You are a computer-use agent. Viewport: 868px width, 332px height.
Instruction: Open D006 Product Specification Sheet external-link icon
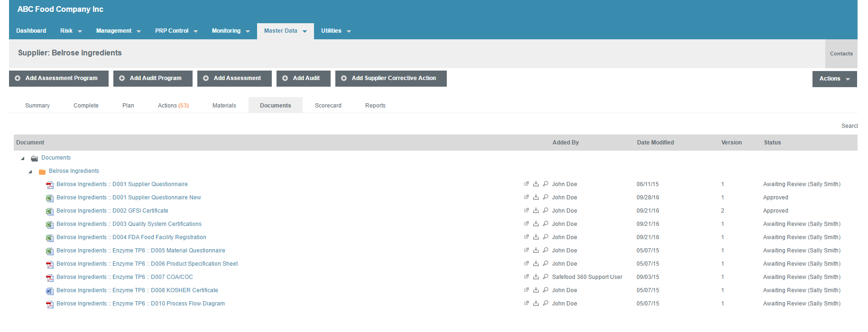(526, 263)
